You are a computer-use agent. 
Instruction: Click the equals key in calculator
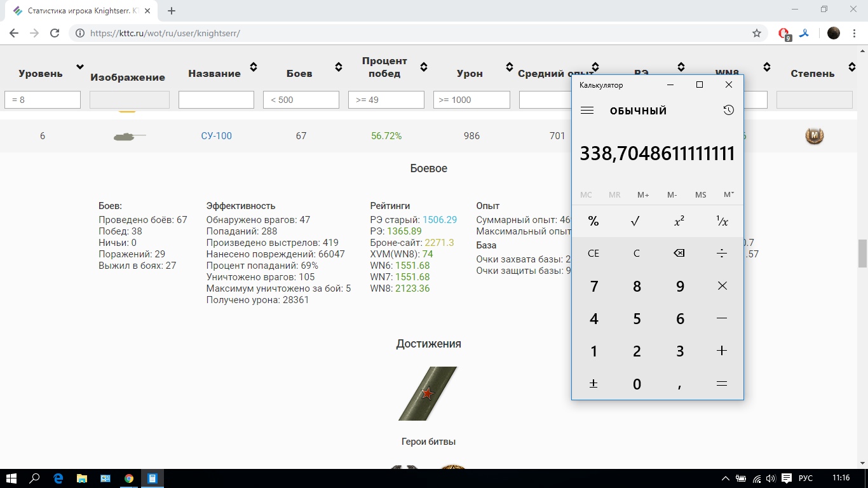coord(722,383)
